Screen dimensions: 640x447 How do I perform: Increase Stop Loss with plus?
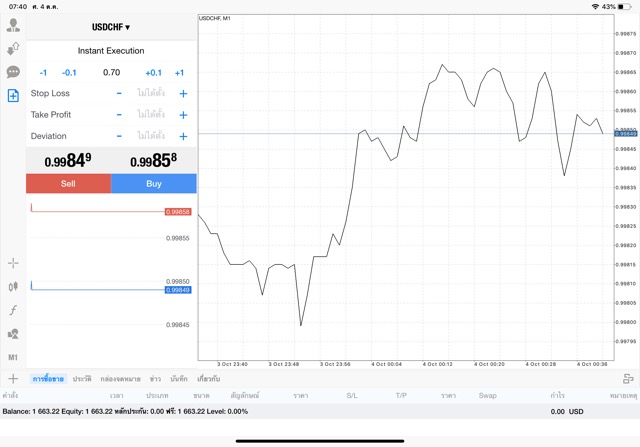(x=183, y=93)
